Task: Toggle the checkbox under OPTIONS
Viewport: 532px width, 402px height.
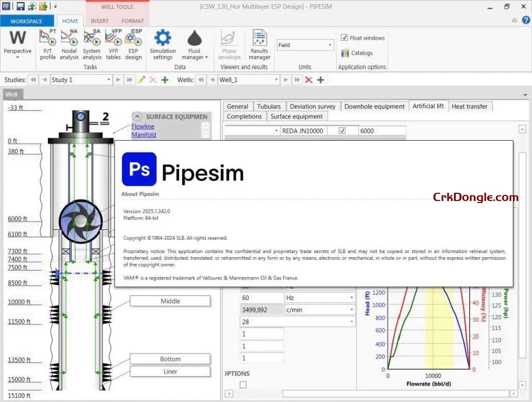Action: point(243,384)
